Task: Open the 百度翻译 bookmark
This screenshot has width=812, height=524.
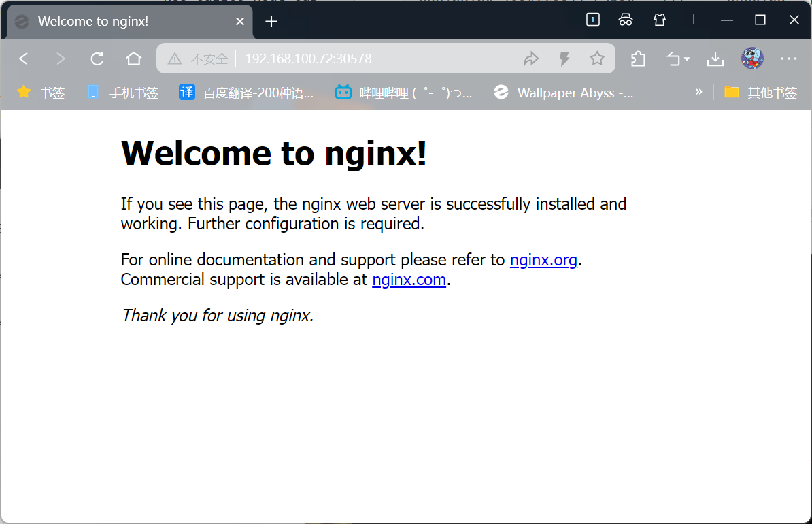Action: point(246,93)
